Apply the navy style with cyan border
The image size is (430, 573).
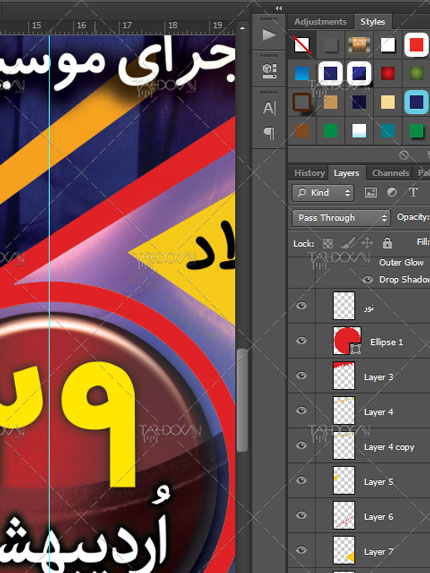[416, 102]
